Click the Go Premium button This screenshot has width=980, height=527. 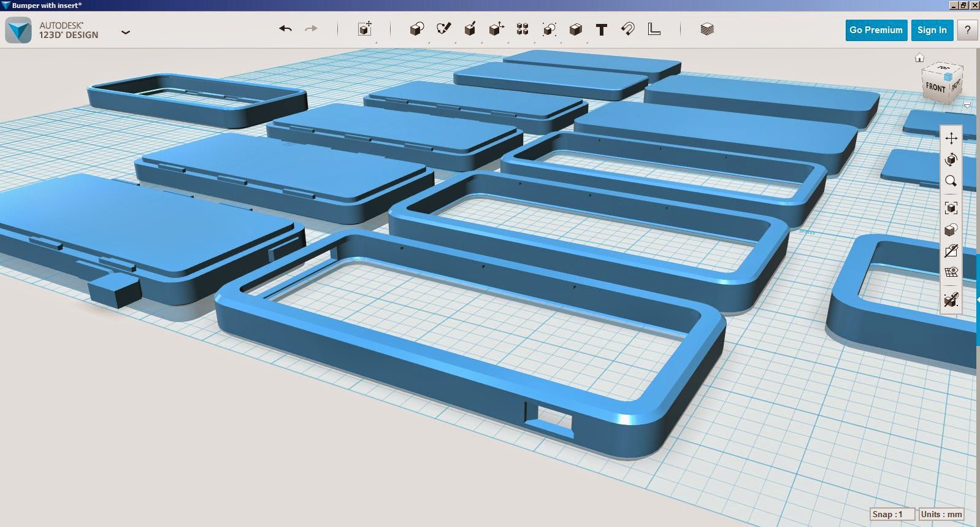pos(876,30)
